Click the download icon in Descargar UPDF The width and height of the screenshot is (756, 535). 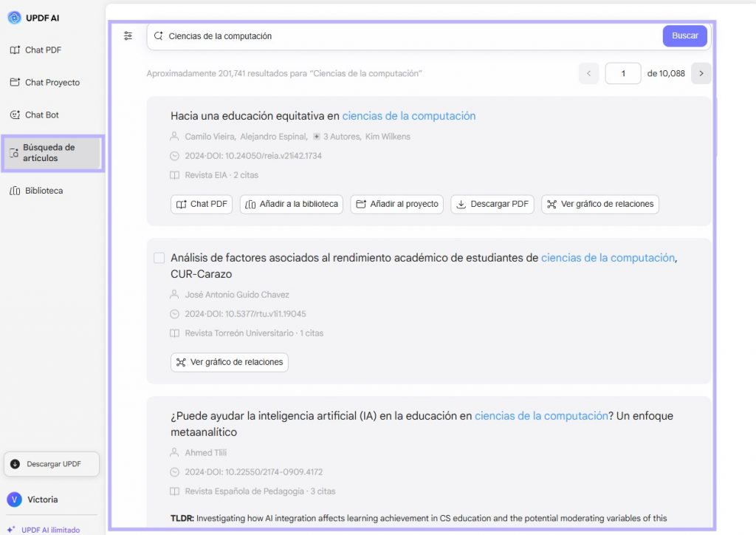[x=16, y=464]
